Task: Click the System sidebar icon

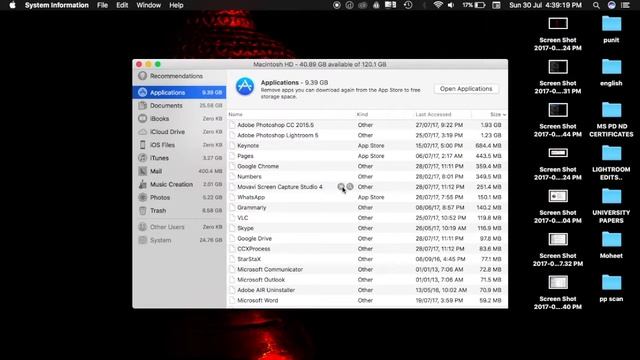Action: [142, 240]
